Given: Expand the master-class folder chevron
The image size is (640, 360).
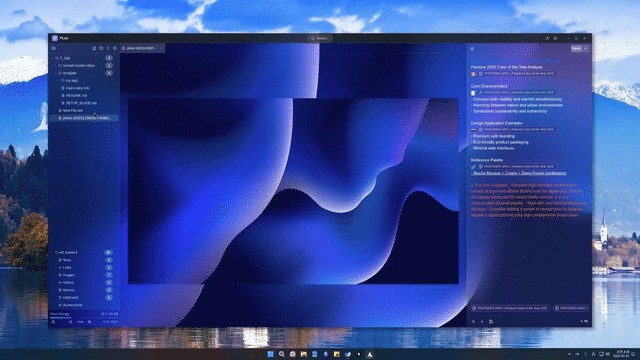Looking at the screenshot, I should 56,65.
